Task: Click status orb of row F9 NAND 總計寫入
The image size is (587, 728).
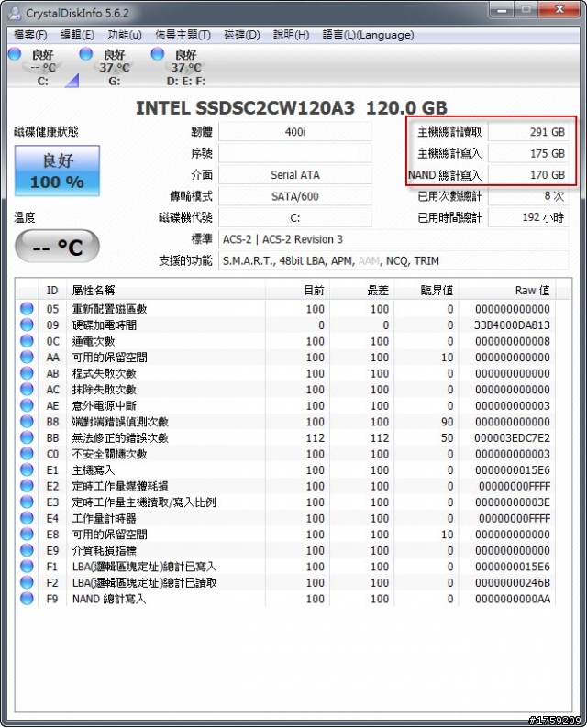Action: [x=27, y=599]
